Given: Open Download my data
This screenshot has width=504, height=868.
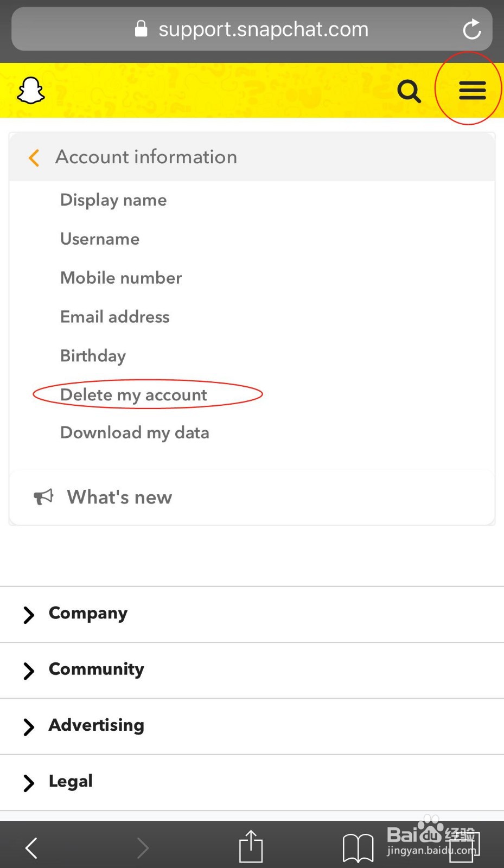Looking at the screenshot, I should 135,433.
